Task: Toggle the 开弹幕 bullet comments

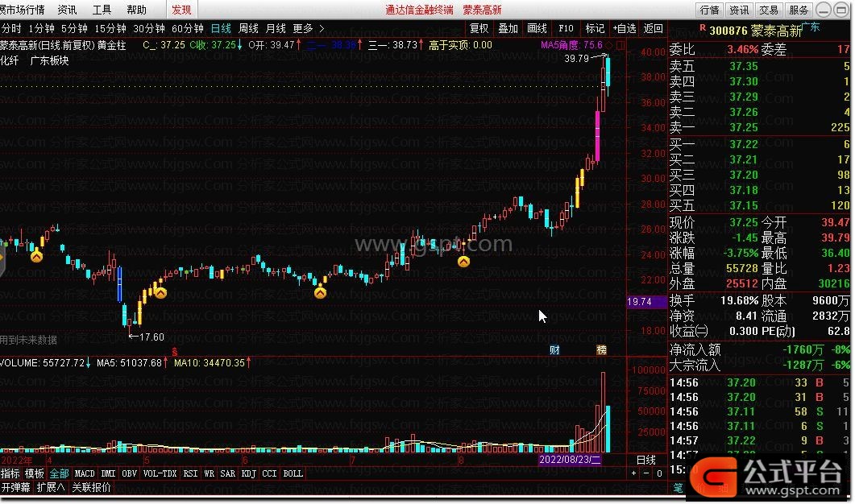Action: [x=16, y=487]
